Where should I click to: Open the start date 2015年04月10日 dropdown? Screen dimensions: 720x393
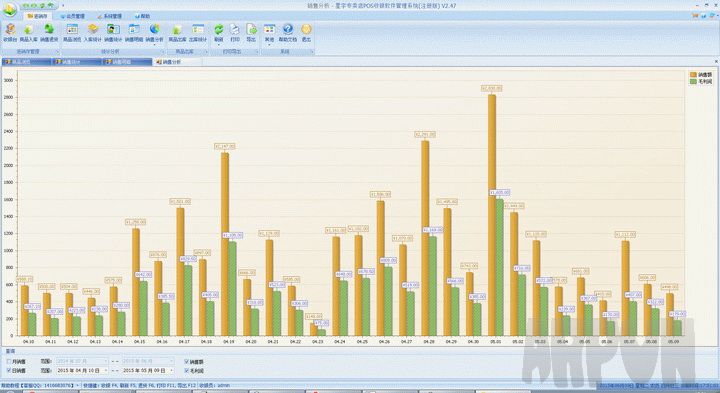(106, 370)
